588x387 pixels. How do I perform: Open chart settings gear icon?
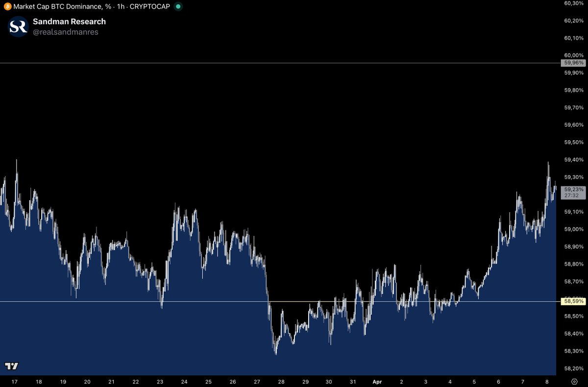[x=574, y=381]
